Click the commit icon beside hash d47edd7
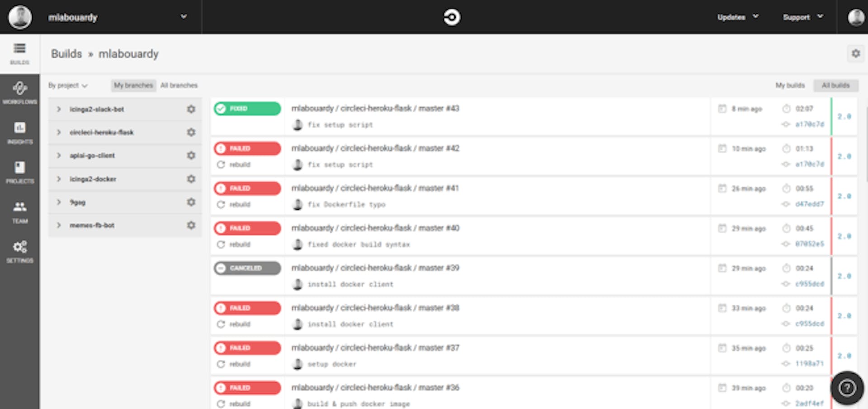Viewport: 868px width, 409px height. [x=786, y=204]
